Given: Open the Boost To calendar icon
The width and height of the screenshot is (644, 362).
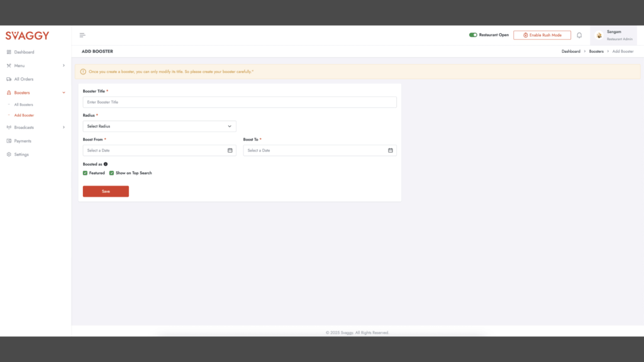Looking at the screenshot, I should [x=390, y=150].
